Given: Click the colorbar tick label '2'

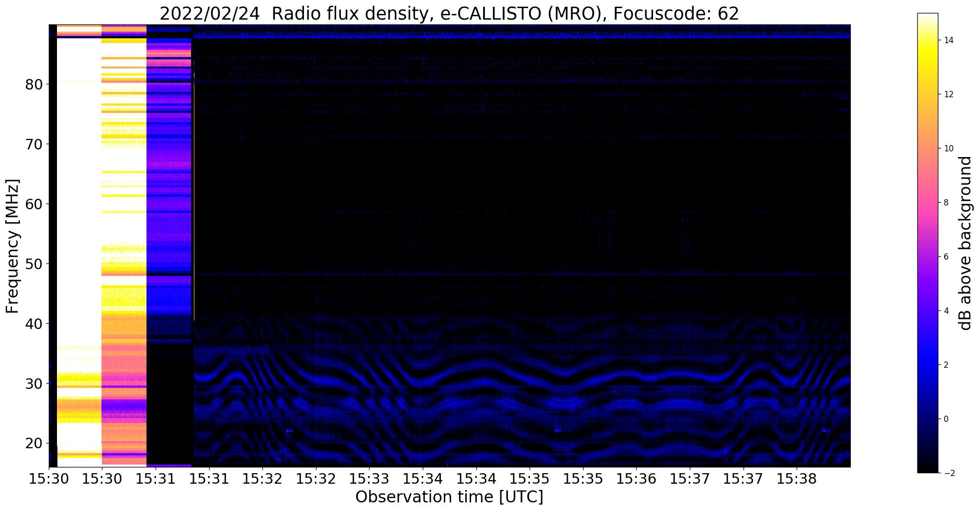Looking at the screenshot, I should coord(946,365).
